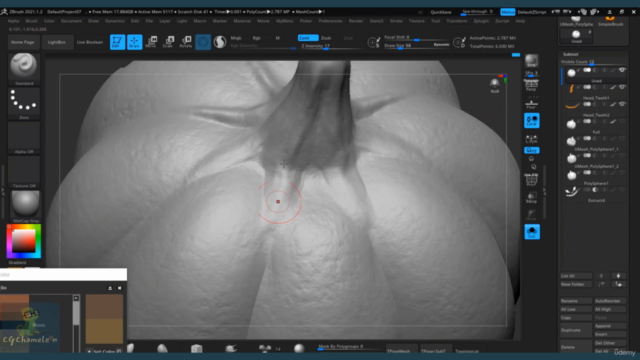The height and width of the screenshot is (360, 640).
Task: Toggle the XYZ rotation button
Action: 532,150
